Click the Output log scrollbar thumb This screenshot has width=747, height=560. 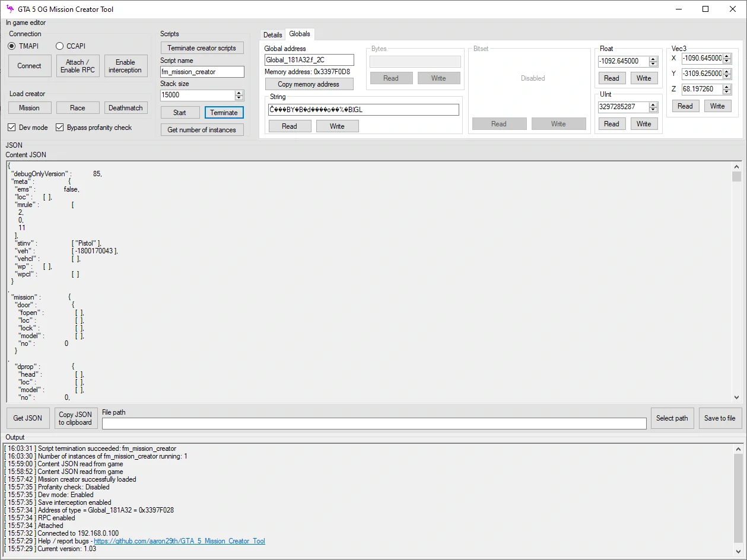point(738,498)
